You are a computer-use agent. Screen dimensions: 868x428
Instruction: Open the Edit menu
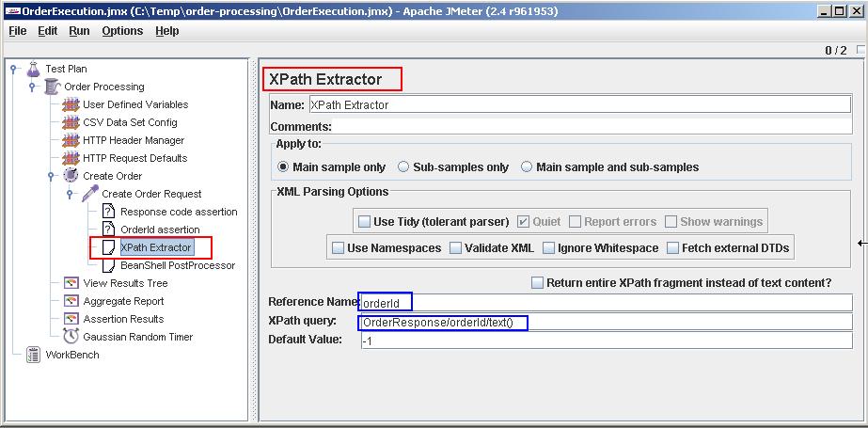click(48, 31)
